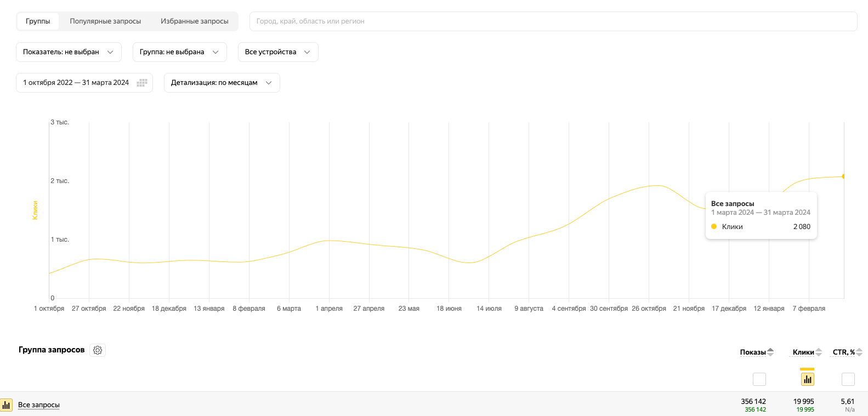Open the Все запросы link
This screenshot has width=868, height=416.
(39, 405)
